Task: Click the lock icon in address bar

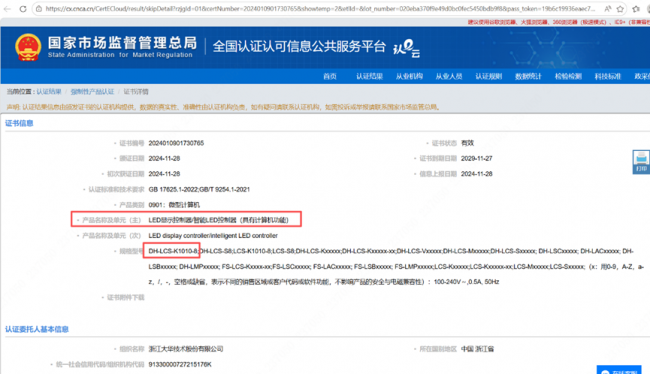Action: [x=39, y=9]
